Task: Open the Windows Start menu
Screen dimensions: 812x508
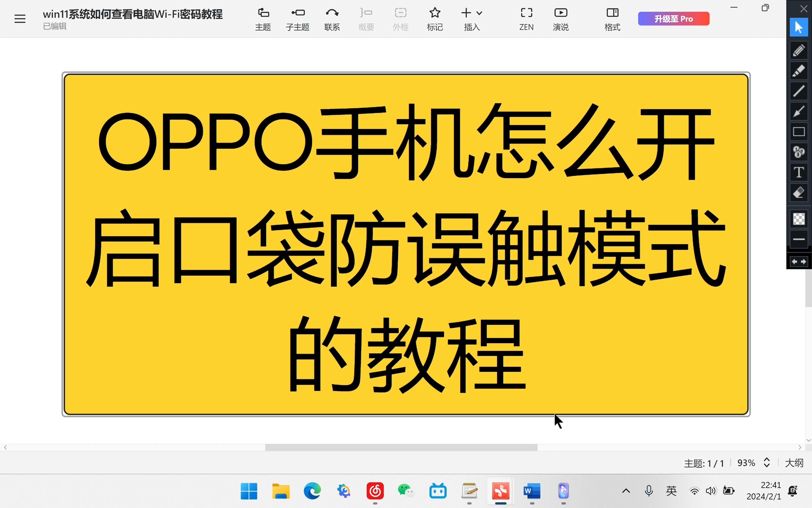Action: (249, 491)
